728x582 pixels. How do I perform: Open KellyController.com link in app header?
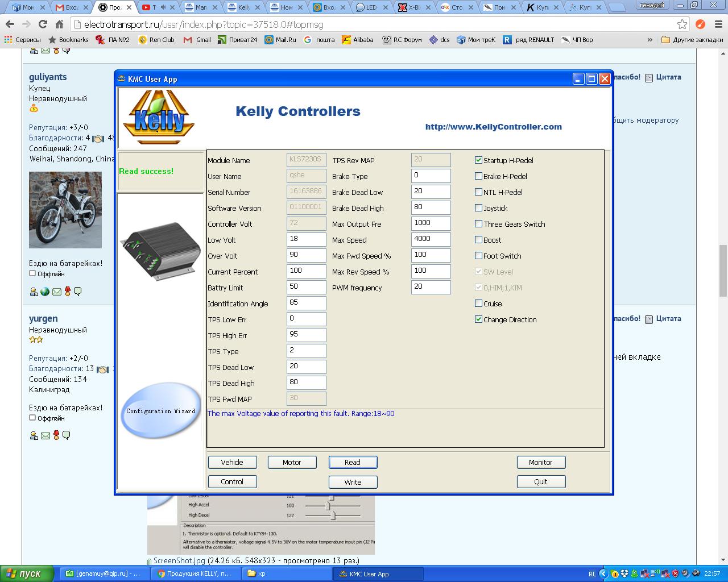494,127
